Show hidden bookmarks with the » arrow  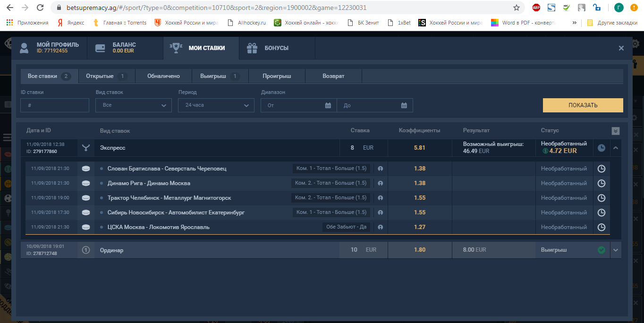(x=574, y=22)
